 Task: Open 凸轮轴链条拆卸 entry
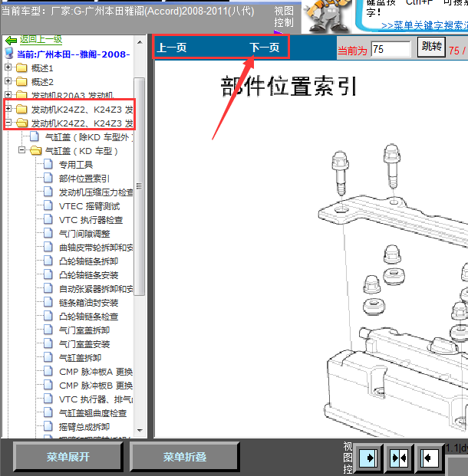coord(89,261)
